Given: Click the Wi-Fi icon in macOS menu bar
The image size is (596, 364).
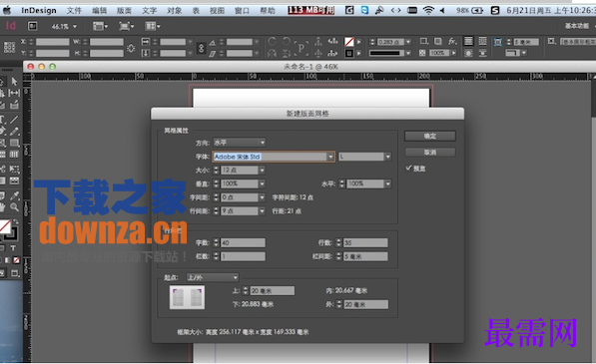Looking at the screenshot, I should (428, 10).
